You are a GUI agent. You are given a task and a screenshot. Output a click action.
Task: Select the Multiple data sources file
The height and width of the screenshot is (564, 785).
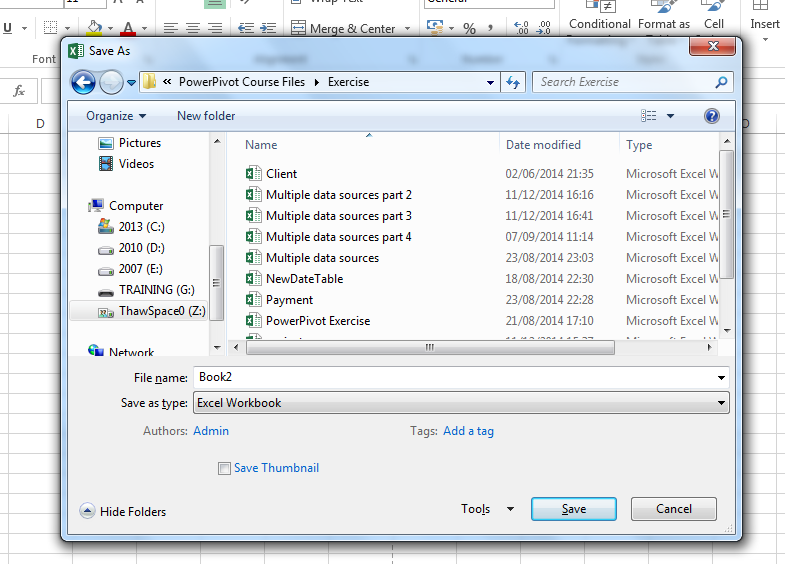(x=322, y=258)
